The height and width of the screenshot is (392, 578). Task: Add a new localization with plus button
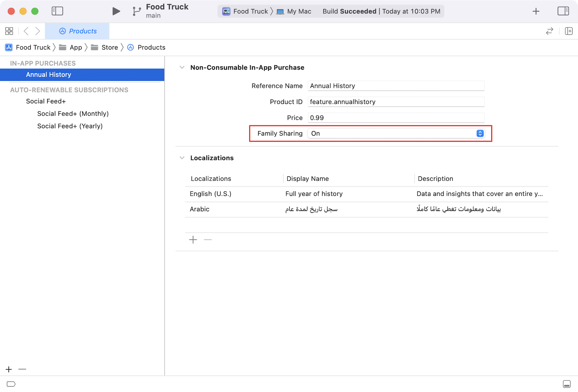193,240
